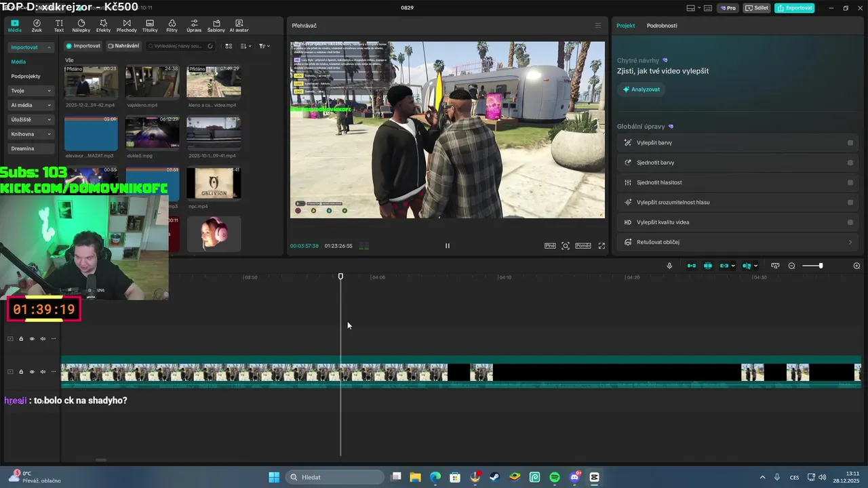
Task: Click the player zoom scan icon
Action: [x=566, y=246]
